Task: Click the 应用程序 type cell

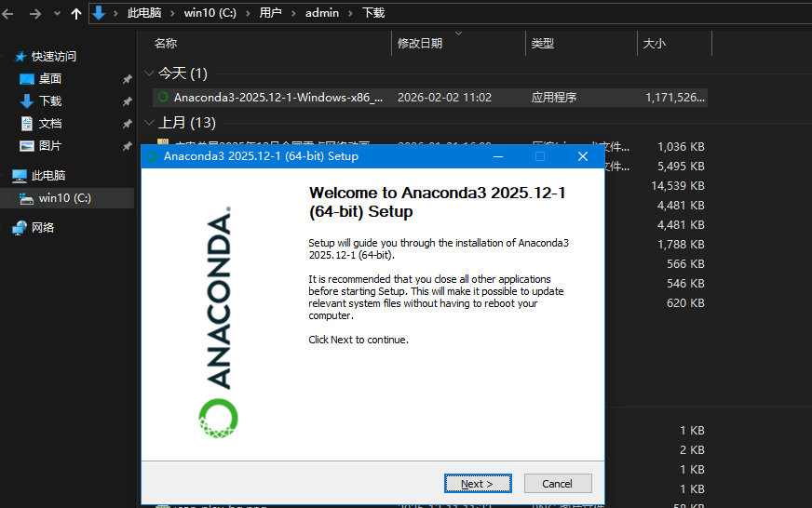Action: pyautogui.click(x=553, y=98)
